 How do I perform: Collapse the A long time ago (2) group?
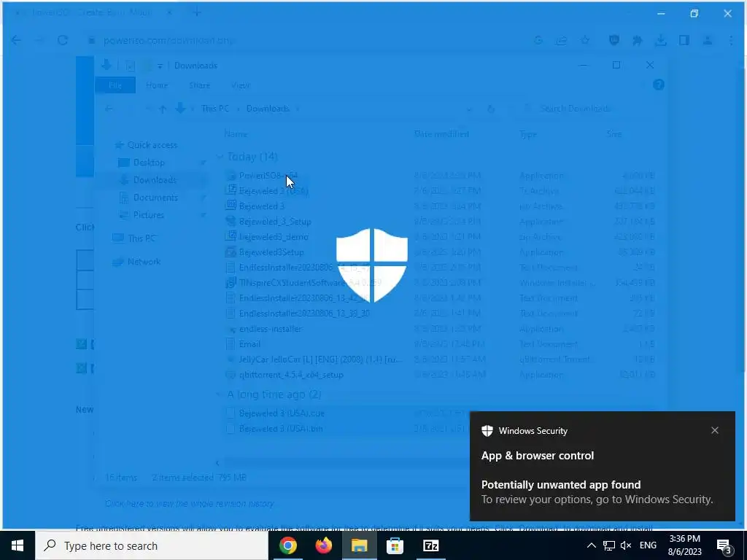(x=219, y=394)
